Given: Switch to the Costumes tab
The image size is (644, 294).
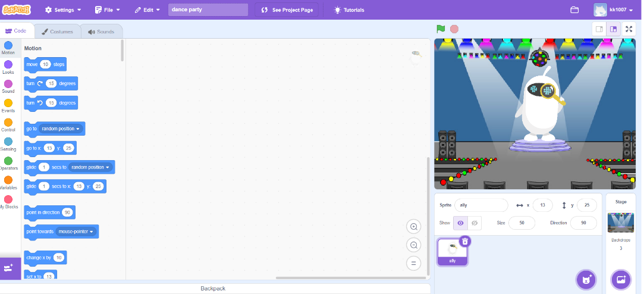Looking at the screenshot, I should coord(58,32).
